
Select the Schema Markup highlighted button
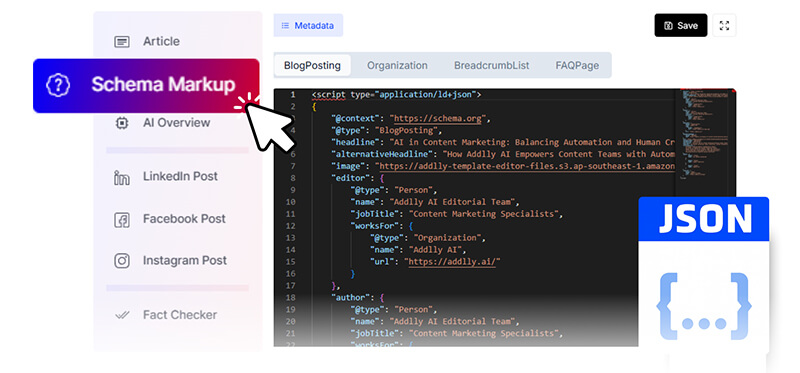tap(146, 85)
